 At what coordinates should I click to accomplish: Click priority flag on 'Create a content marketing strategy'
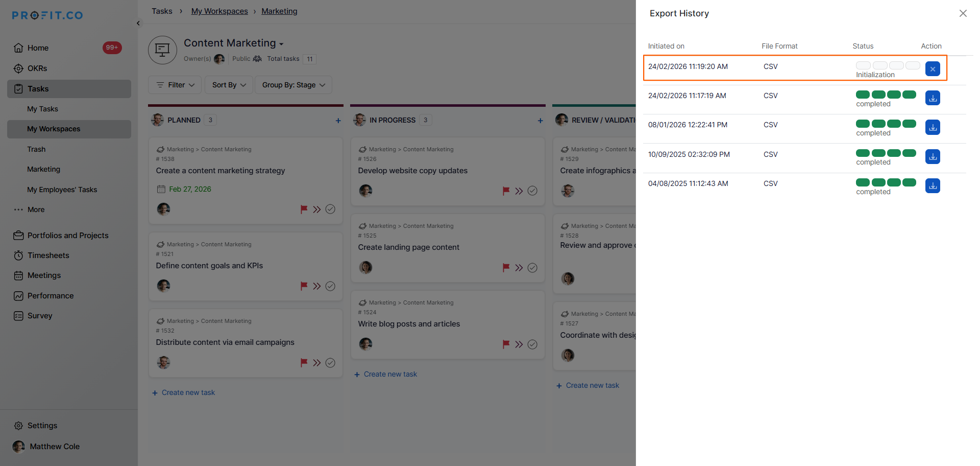[x=304, y=209]
